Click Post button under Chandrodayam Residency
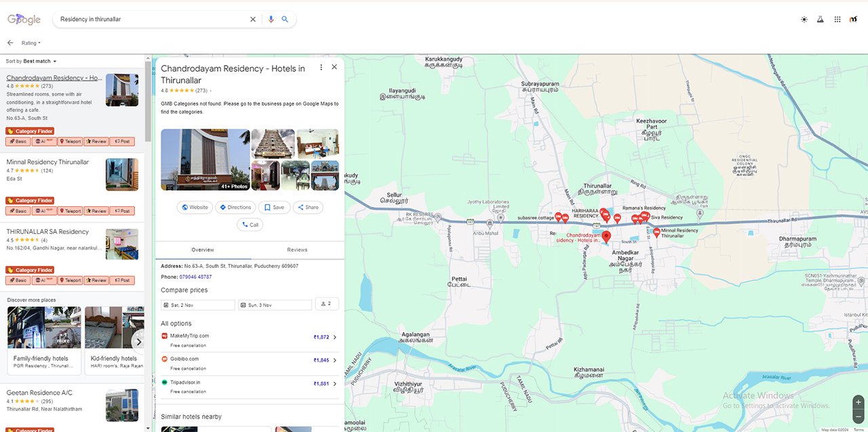This screenshot has width=868, height=432. (x=121, y=142)
